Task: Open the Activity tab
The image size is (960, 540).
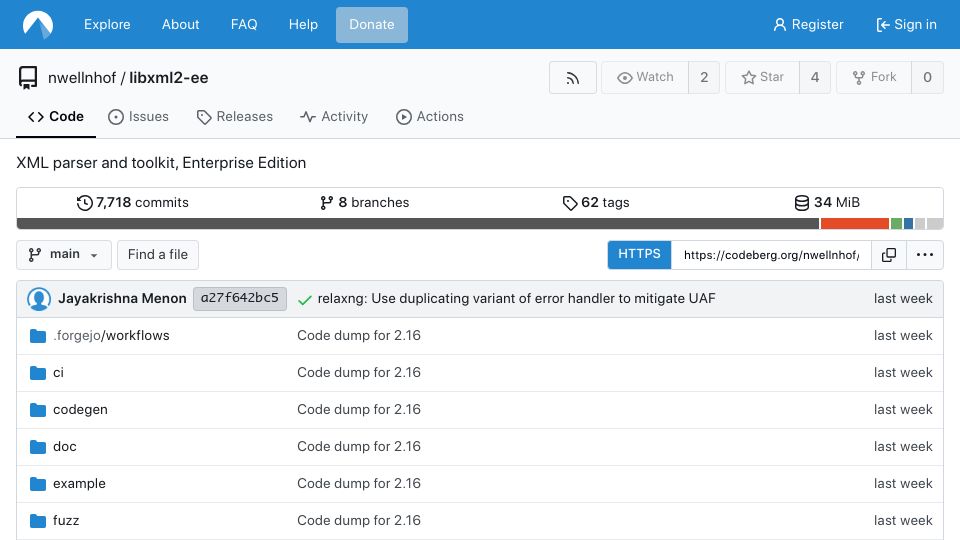Action: pyautogui.click(x=334, y=116)
